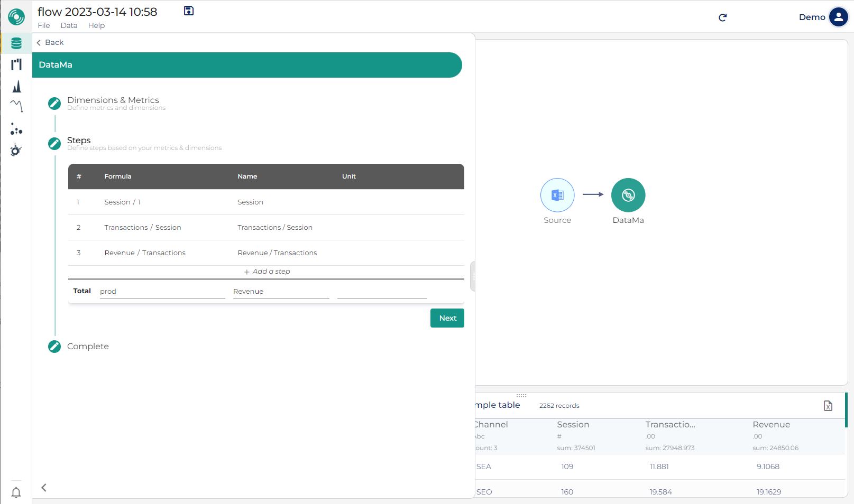Select formula 'Revenue / Transactions'
This screenshot has height=504, width=854.
[x=145, y=253]
